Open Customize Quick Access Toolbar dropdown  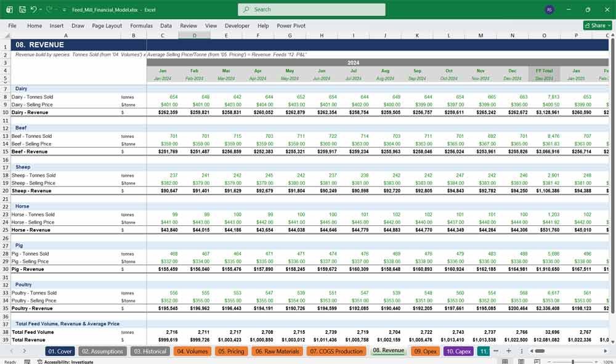(x=64, y=10)
